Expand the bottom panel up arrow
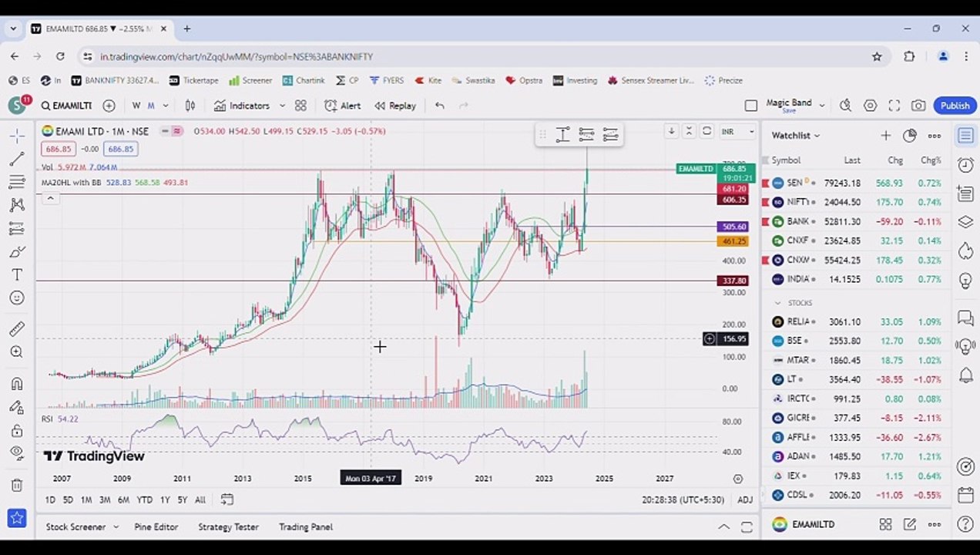The image size is (980, 555). tap(723, 527)
